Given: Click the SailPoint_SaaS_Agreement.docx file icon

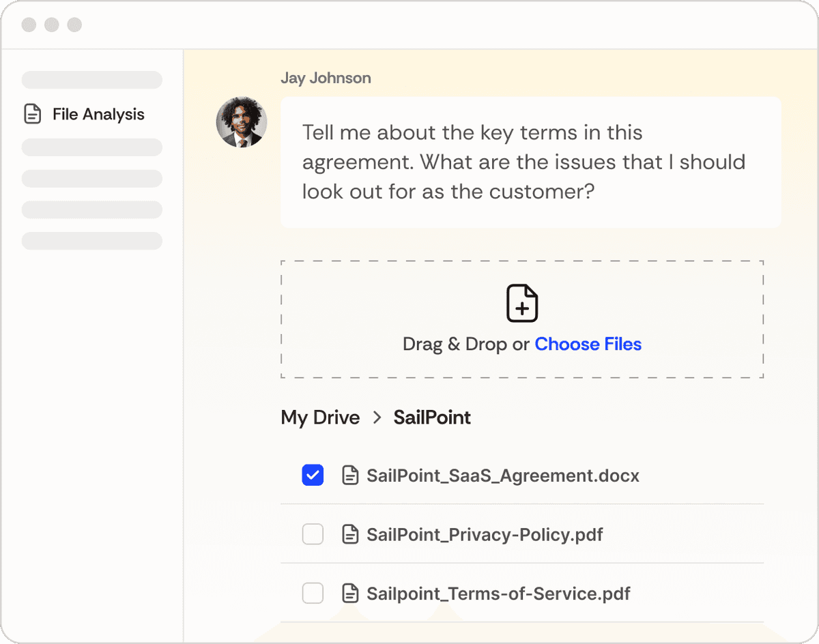Looking at the screenshot, I should [350, 475].
